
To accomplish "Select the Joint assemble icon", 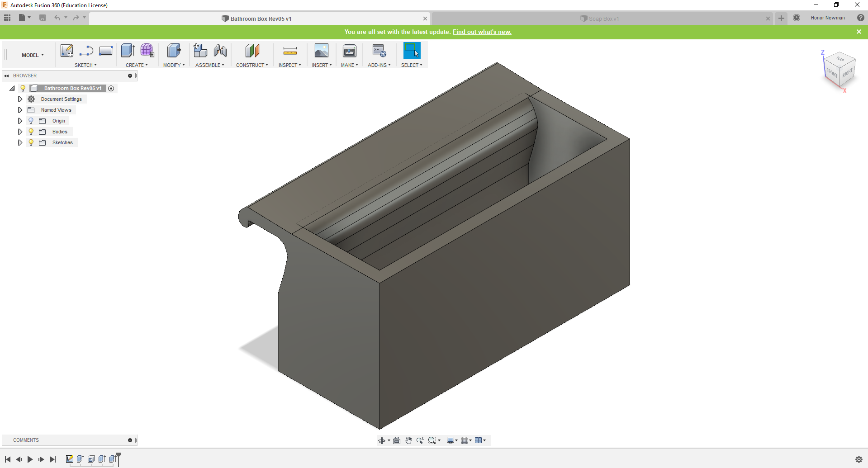I will [x=220, y=51].
